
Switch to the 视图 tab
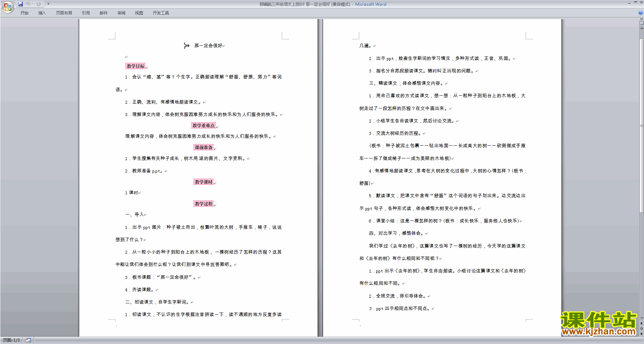pyautogui.click(x=139, y=13)
